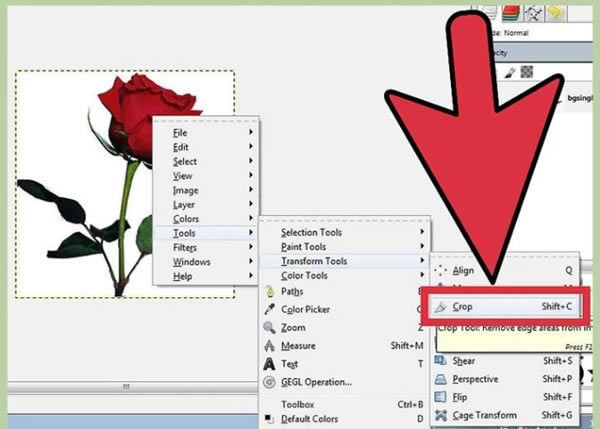Adjust the layer Opacity slider
The width and height of the screenshot is (600, 429).
pos(543,52)
